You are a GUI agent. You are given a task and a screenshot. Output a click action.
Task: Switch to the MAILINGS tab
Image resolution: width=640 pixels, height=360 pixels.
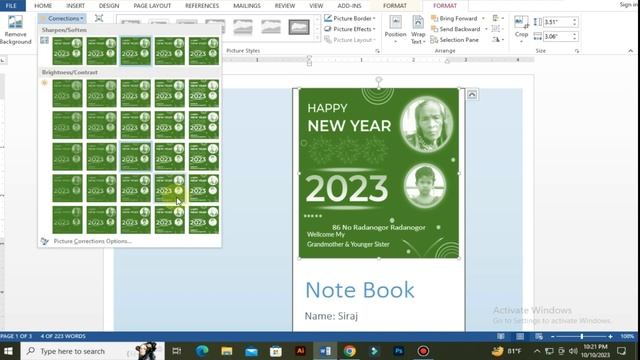pos(247,6)
